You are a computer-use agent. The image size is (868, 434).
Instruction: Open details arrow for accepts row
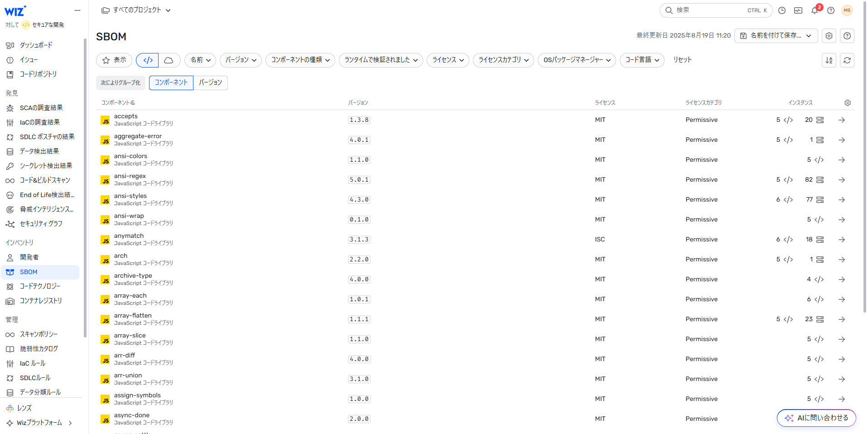[841, 120]
